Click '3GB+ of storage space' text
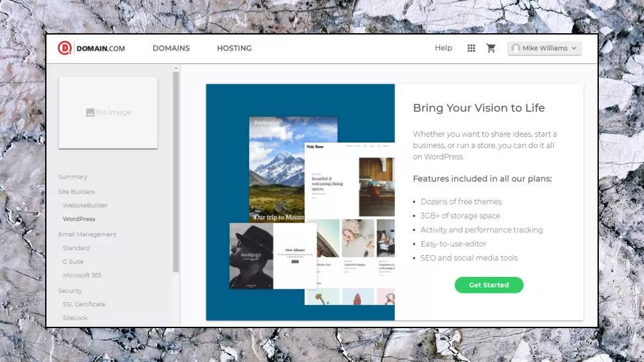 point(460,216)
